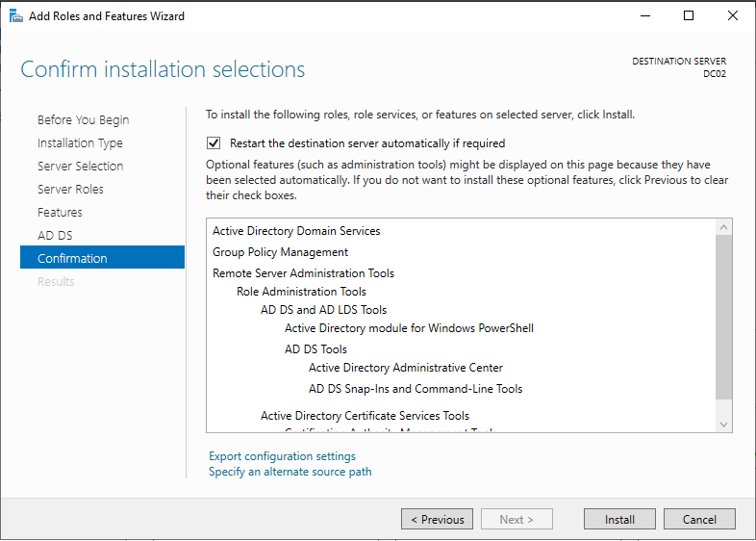Viewport: 756px width, 541px height.
Task: Go to Before You Begin step
Action: tap(83, 119)
